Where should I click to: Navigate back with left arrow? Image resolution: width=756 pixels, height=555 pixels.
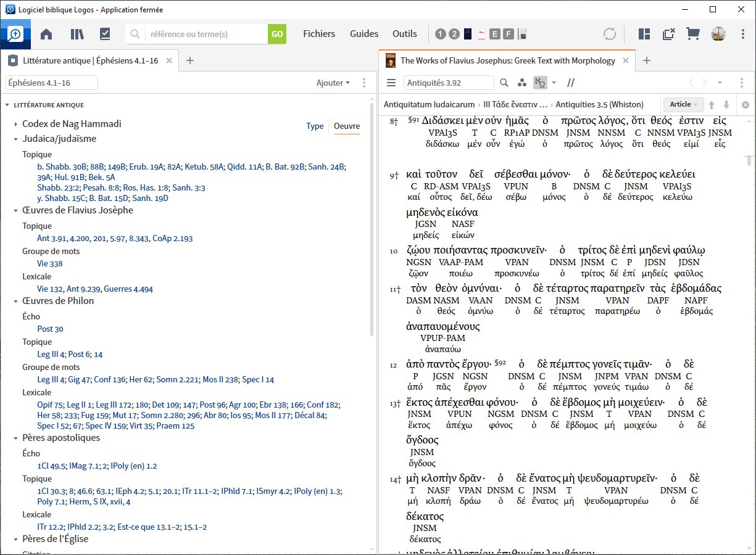pyautogui.click(x=692, y=83)
